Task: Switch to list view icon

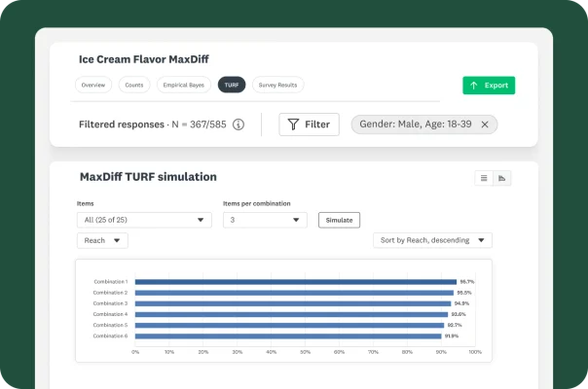Action: pyautogui.click(x=484, y=178)
